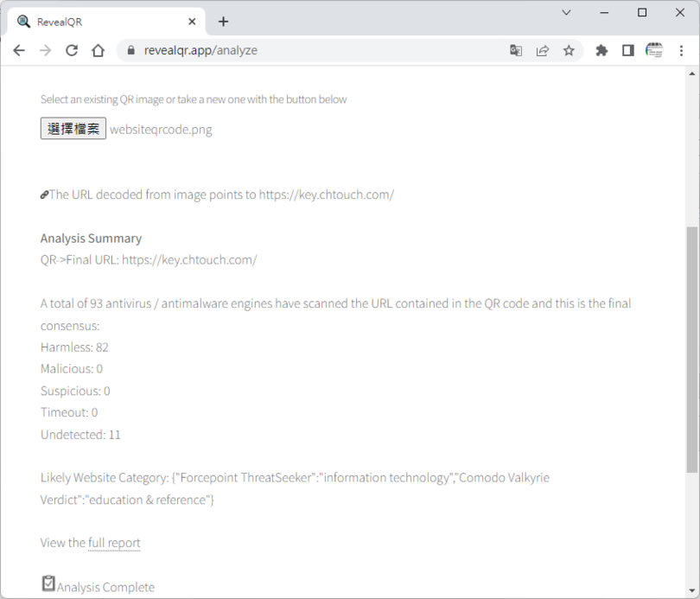Click the vertical scrollbar thumb
700x599 pixels.
(692, 349)
